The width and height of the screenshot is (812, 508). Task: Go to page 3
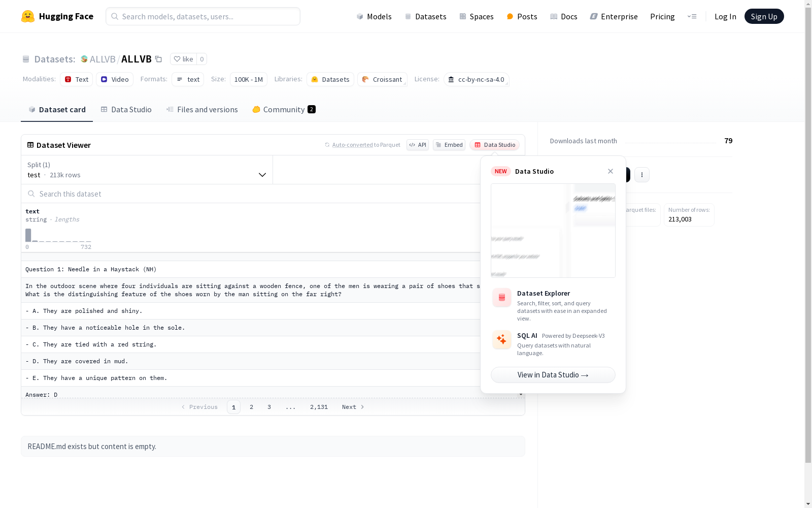click(x=269, y=407)
